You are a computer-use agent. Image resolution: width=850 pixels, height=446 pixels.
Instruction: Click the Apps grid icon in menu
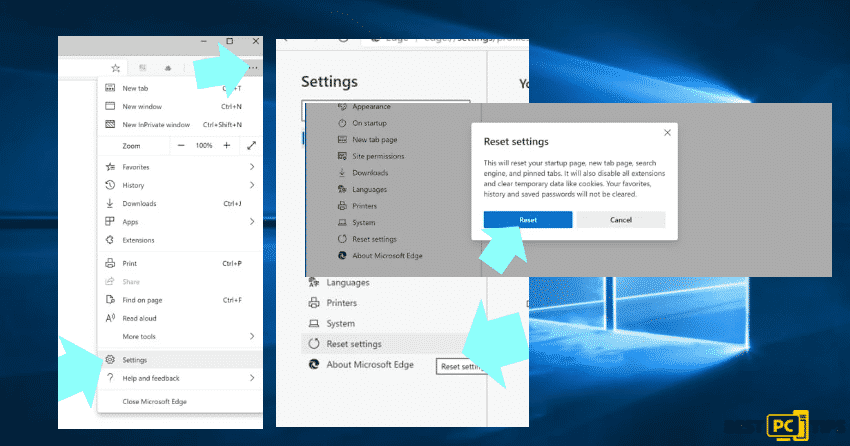coord(110,222)
